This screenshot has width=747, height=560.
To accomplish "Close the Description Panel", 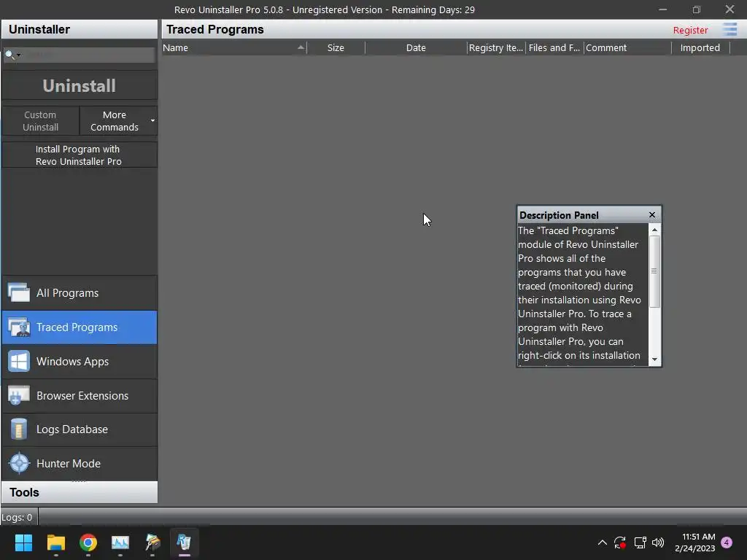I will [x=652, y=215].
